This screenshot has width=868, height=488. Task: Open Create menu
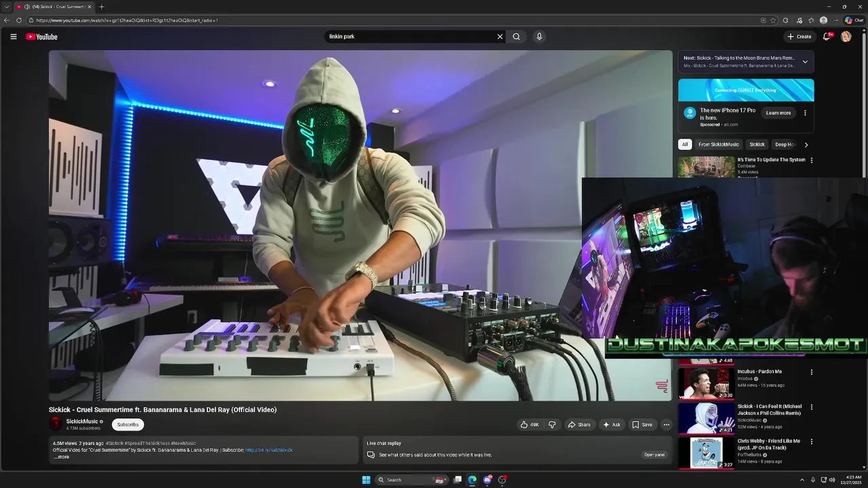tap(800, 37)
